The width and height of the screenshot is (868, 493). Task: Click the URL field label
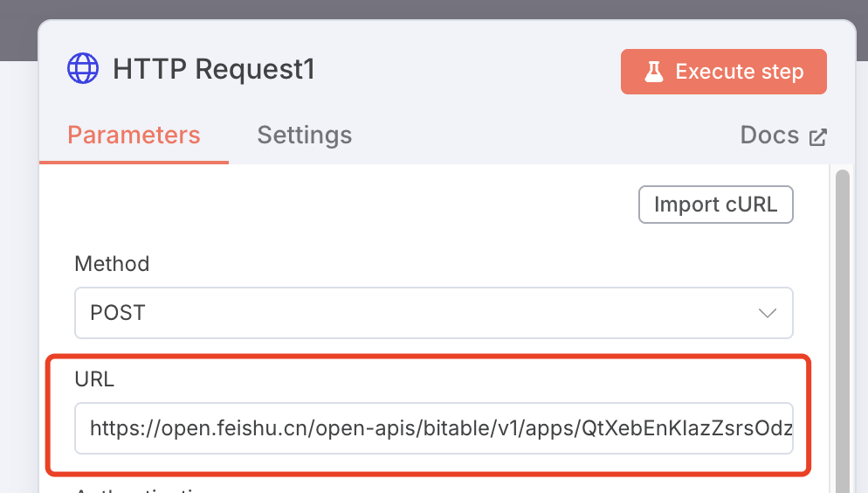point(94,379)
